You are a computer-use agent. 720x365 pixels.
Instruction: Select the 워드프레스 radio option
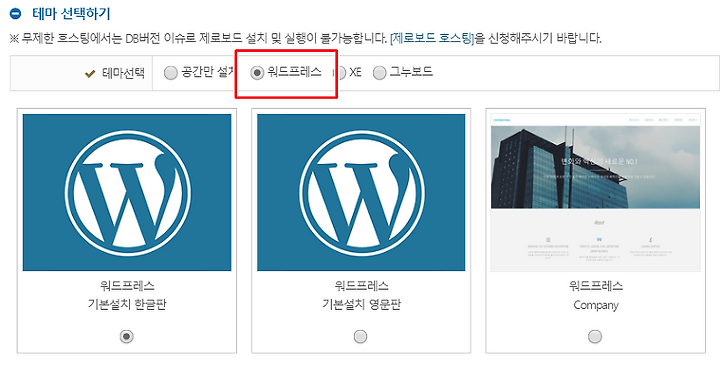point(257,73)
